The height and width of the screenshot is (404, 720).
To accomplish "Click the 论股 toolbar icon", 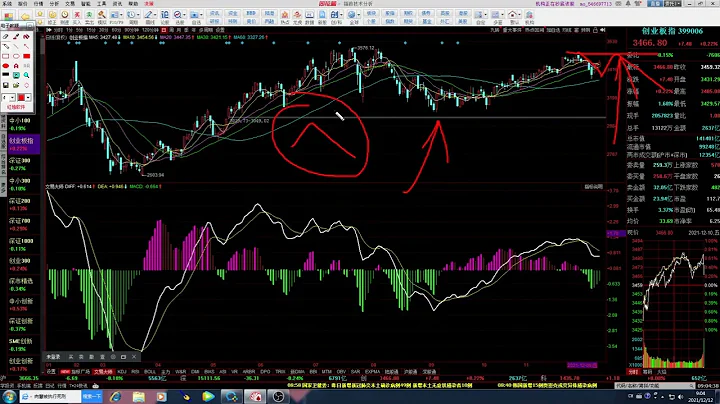I will (x=164, y=17).
